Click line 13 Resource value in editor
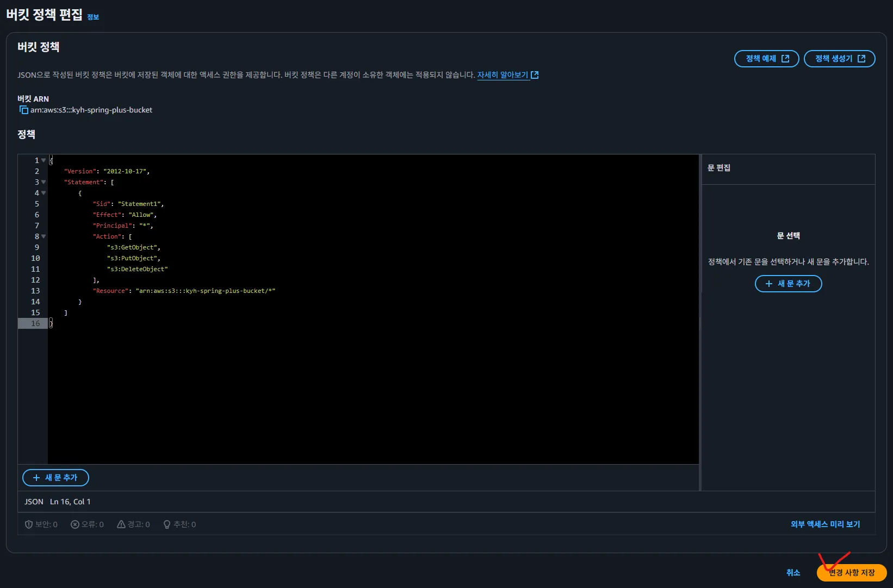The image size is (893, 588). (x=205, y=291)
